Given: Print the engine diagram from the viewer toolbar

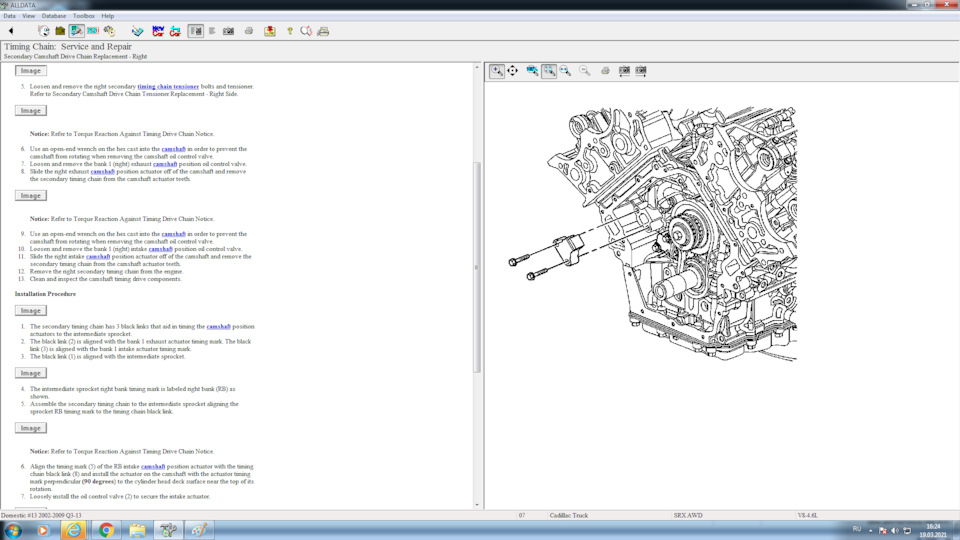Looking at the screenshot, I should point(605,71).
